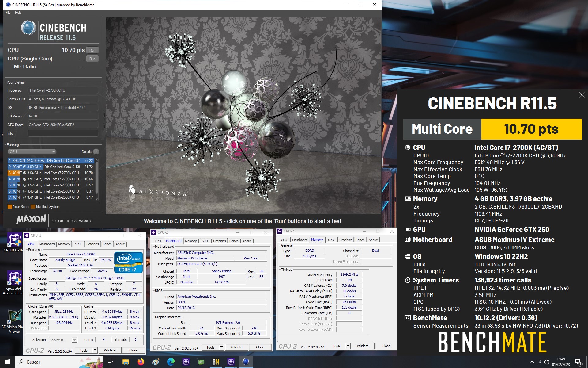Click Core Speed value 5511.25 MHz
The width and height of the screenshot is (588, 368).
coord(64,312)
